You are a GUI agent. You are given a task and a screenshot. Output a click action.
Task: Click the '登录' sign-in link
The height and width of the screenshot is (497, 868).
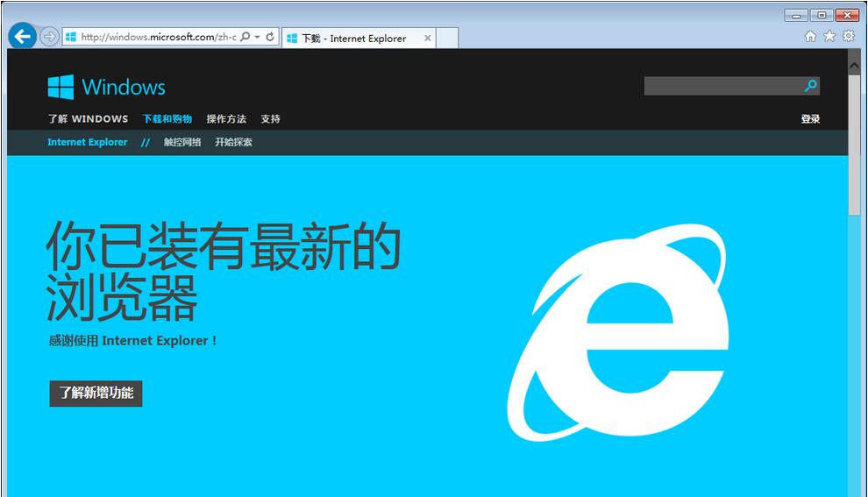[810, 119]
